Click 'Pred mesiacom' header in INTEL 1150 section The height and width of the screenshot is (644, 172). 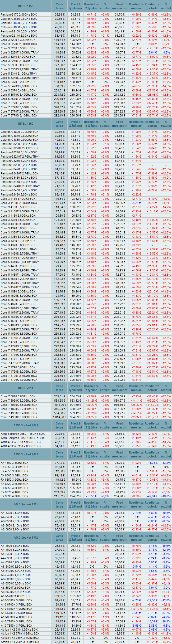point(120,124)
